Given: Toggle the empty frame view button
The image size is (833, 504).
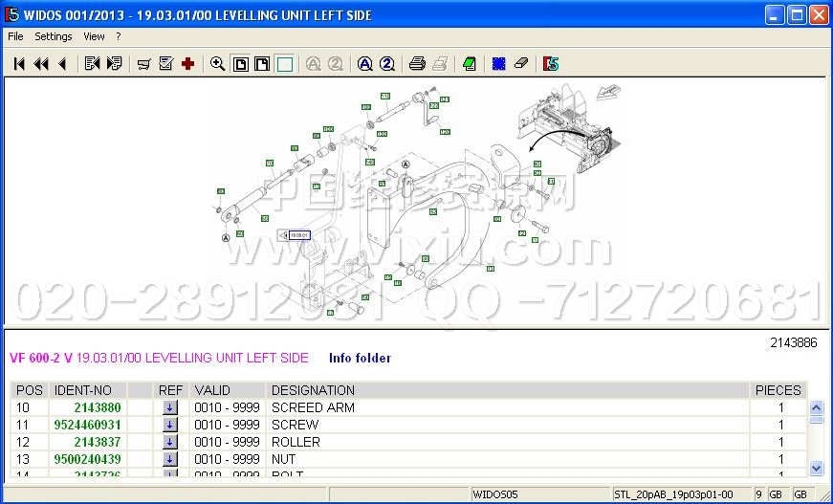Looking at the screenshot, I should tap(285, 64).
